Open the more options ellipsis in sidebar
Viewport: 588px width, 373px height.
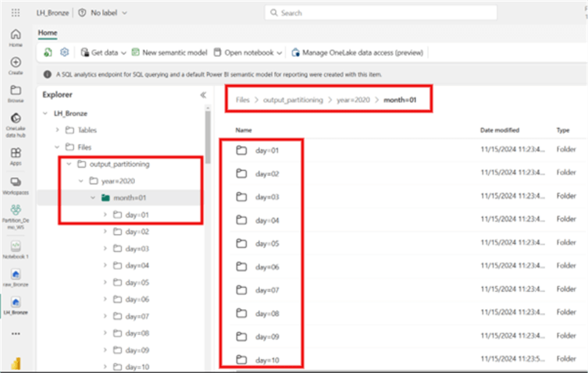click(16, 334)
